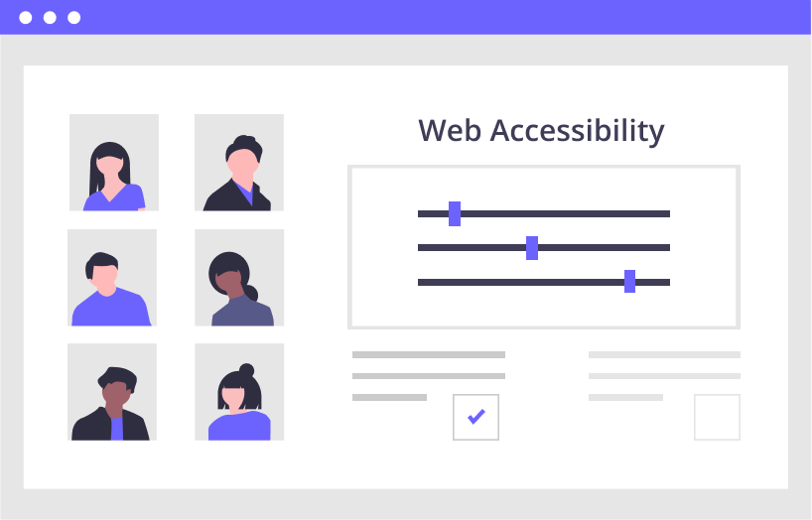This screenshot has height=520, width=812.
Task: Click the purple window title bar
Action: point(406,17)
